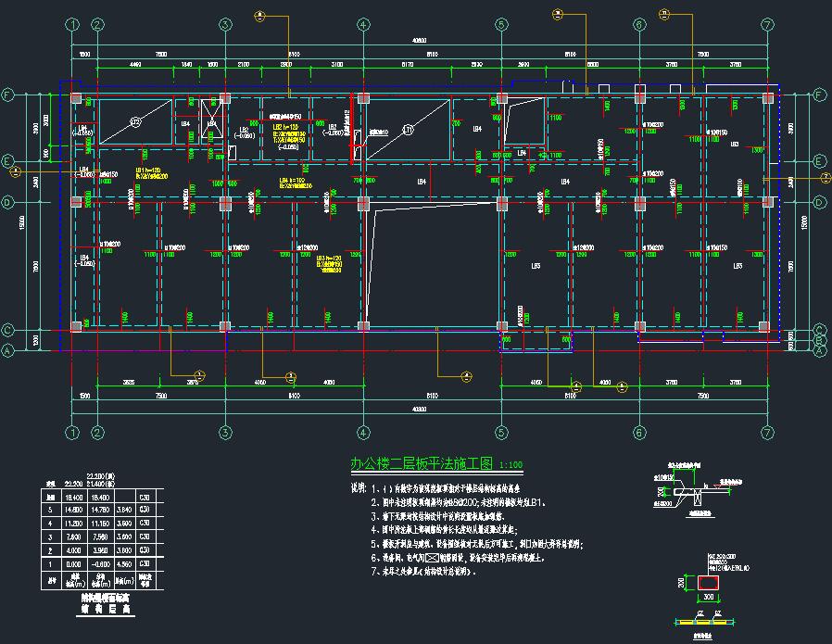Select grid axis bubble 4 along the top edge

point(363,24)
